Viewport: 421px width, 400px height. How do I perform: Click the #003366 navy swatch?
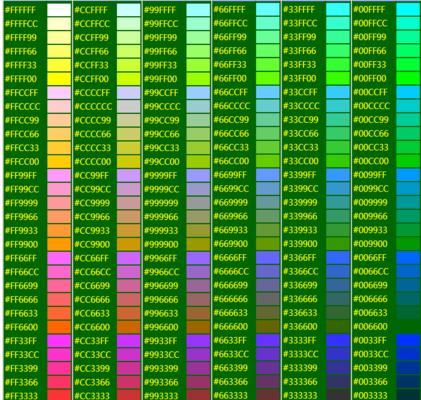click(408, 382)
